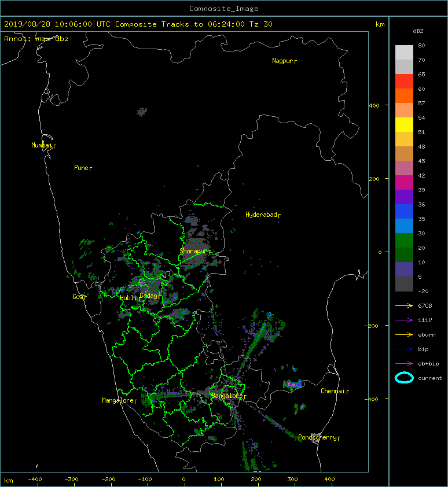Click the red 60 dBZ color swatch
The image size is (448, 487).
[404, 82]
